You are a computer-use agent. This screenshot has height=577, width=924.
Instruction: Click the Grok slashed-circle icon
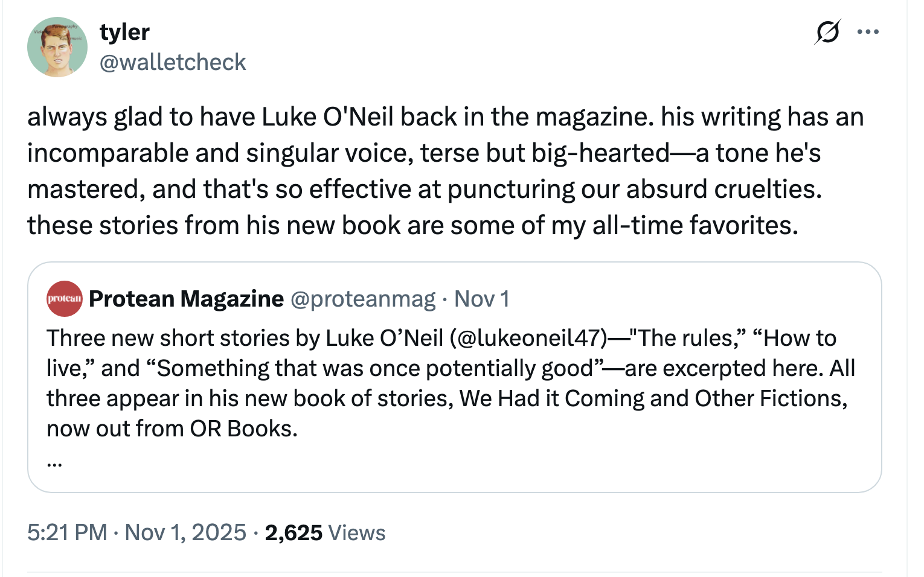pyautogui.click(x=827, y=32)
